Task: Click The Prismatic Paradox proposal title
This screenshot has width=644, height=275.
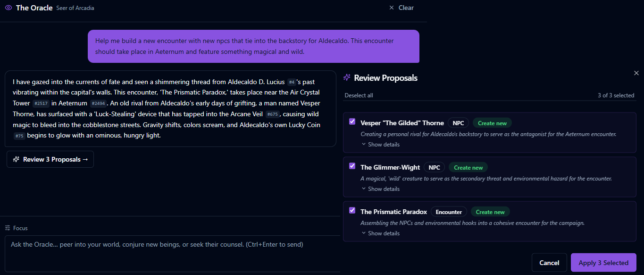Action: pyautogui.click(x=393, y=212)
